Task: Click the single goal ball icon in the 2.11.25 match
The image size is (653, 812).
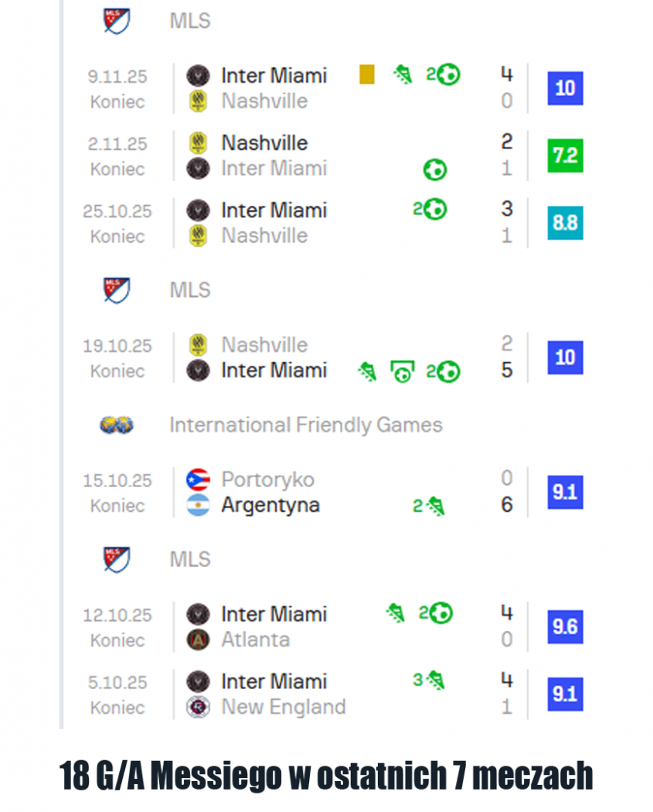Action: pyautogui.click(x=435, y=169)
